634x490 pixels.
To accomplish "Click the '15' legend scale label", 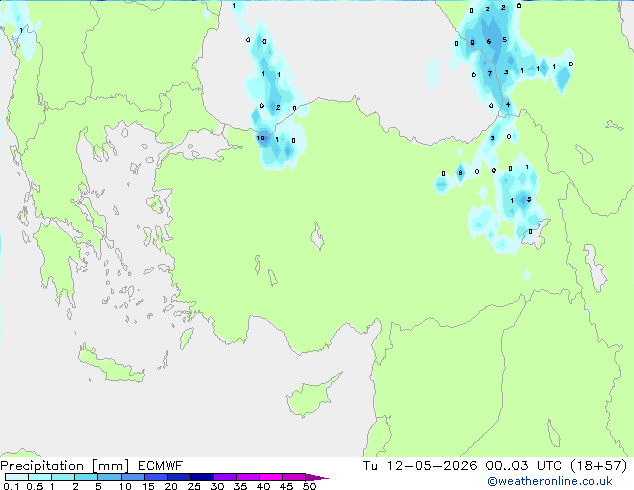I will pos(148,486).
